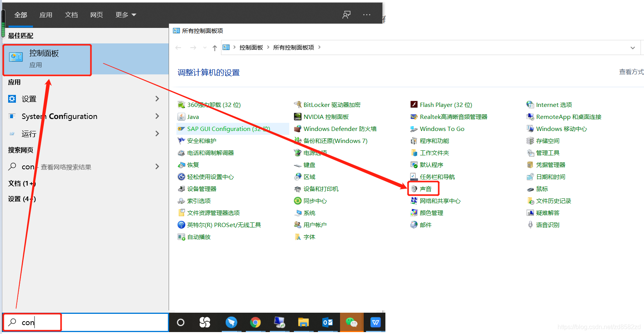Screen dimensions: 644x334
Task: Open the Control Panel best match result
Action: (85, 59)
